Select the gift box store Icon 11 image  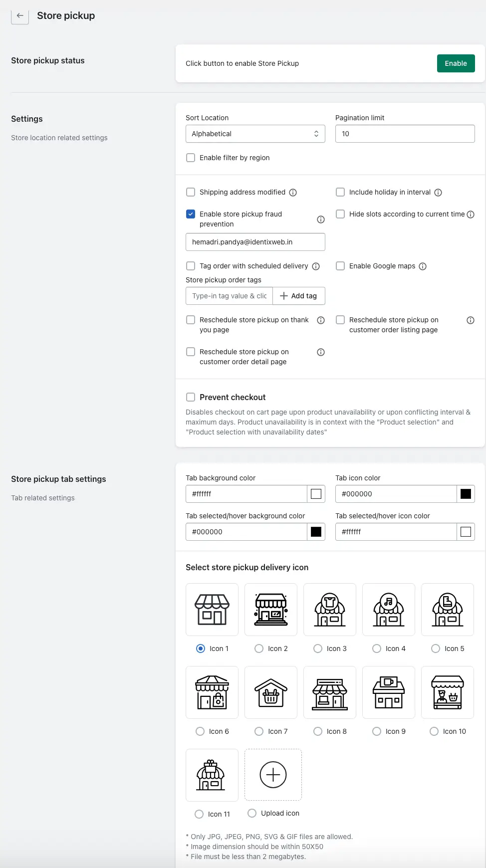[x=212, y=775]
